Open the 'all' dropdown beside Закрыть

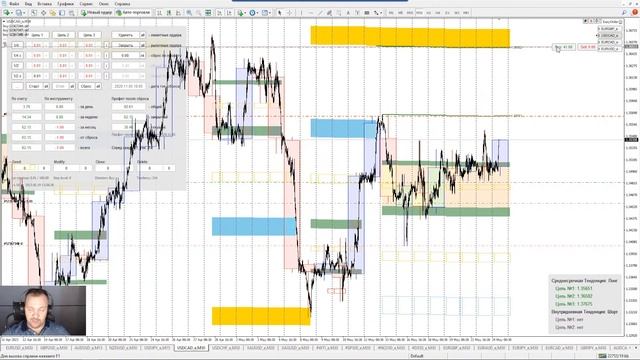[x=143, y=45]
